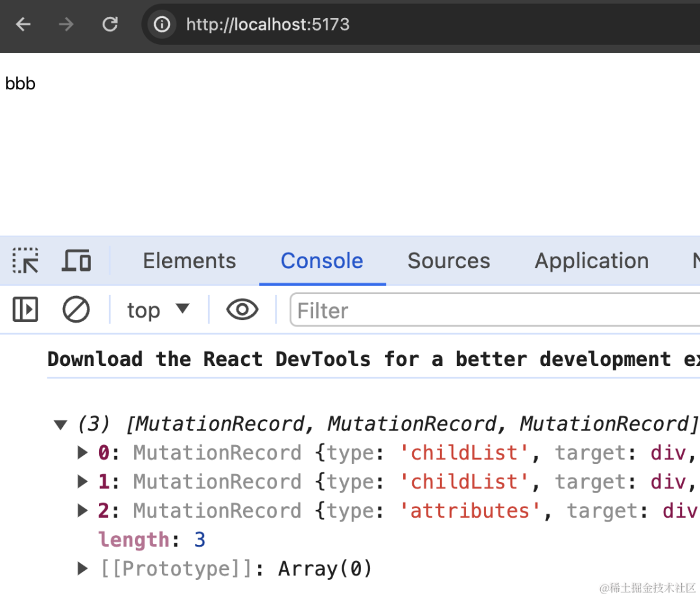
Task: Show the console sidebar
Action: click(25, 309)
